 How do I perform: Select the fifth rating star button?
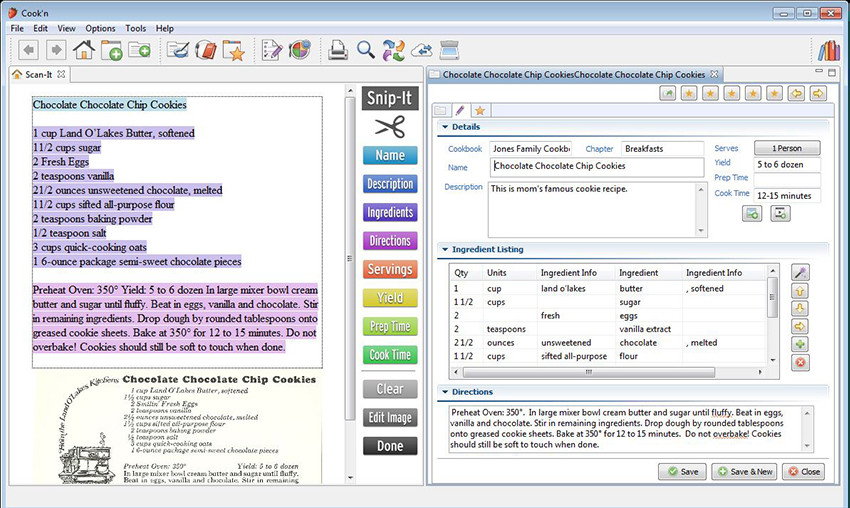775,93
